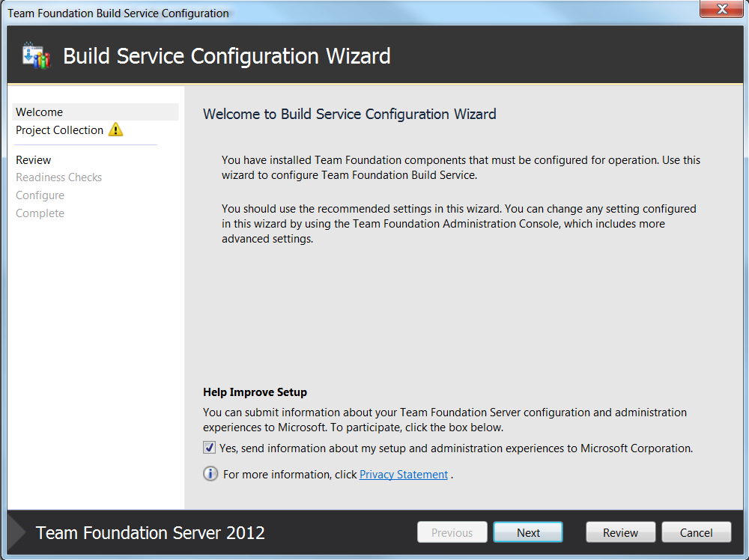The image size is (749, 560).
Task: Select the Readiness Checks step
Action: 58,177
